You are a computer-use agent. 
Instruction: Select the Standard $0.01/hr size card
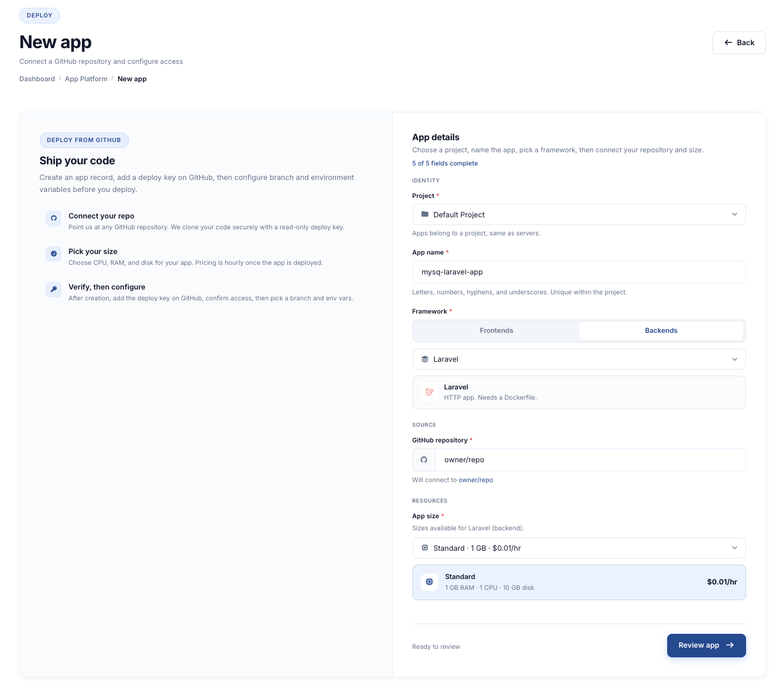579,582
